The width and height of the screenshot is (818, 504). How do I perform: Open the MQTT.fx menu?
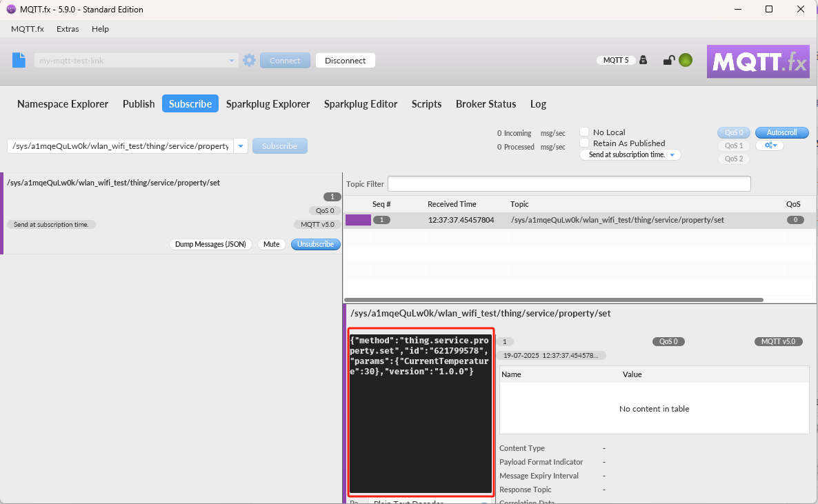click(x=27, y=29)
